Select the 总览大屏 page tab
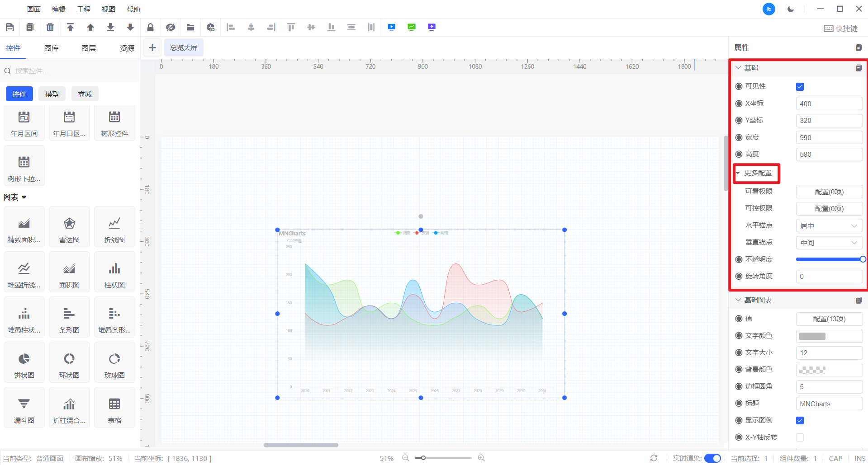The image size is (868, 465). click(x=184, y=47)
